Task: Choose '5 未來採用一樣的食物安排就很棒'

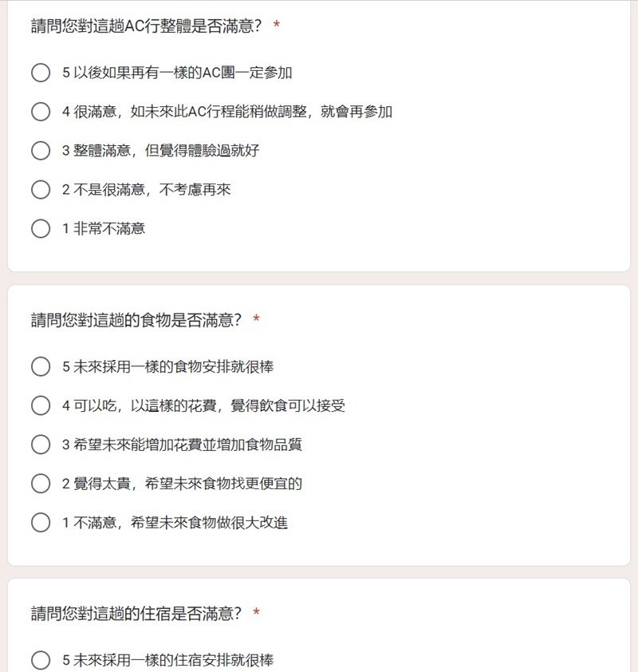Action: point(41,366)
